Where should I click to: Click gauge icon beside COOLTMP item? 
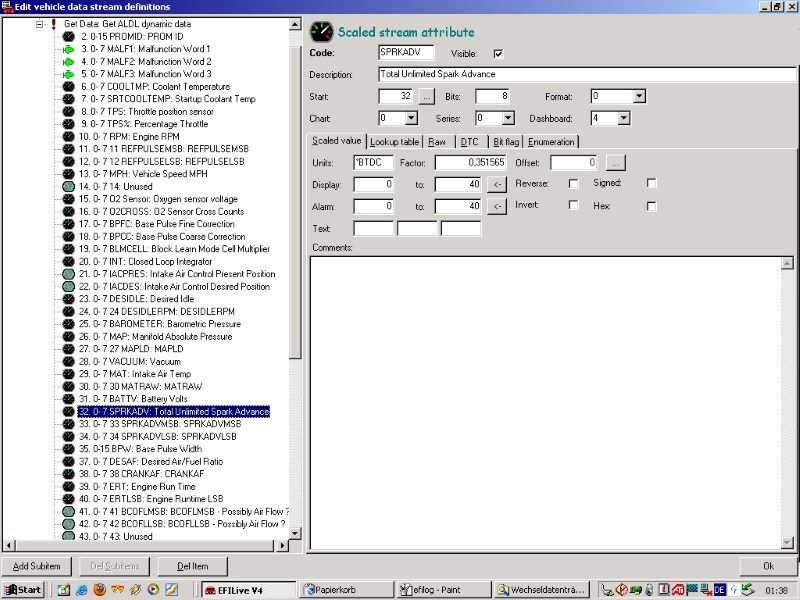[x=68, y=87]
